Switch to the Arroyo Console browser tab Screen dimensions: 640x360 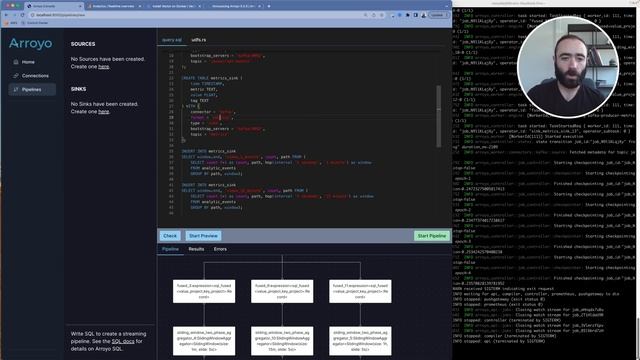point(53,6)
